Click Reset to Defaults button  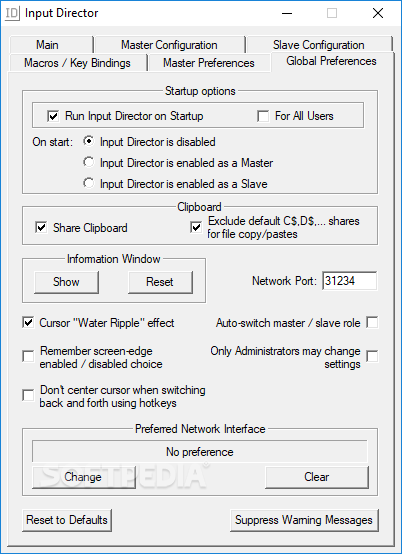coord(67,520)
